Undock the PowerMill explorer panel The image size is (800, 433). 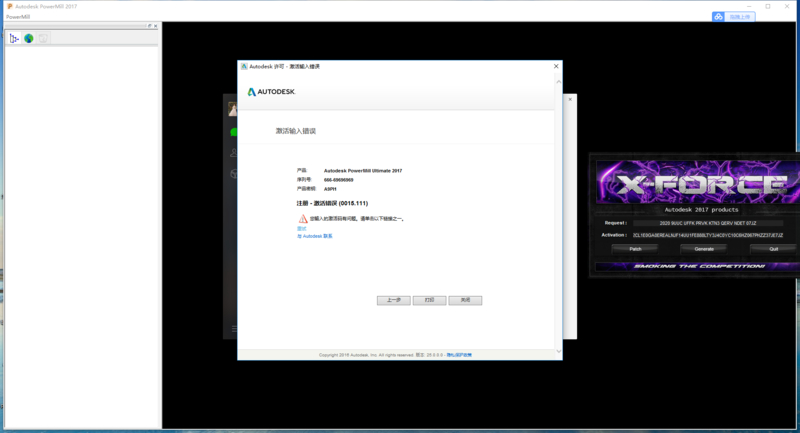coord(149,26)
